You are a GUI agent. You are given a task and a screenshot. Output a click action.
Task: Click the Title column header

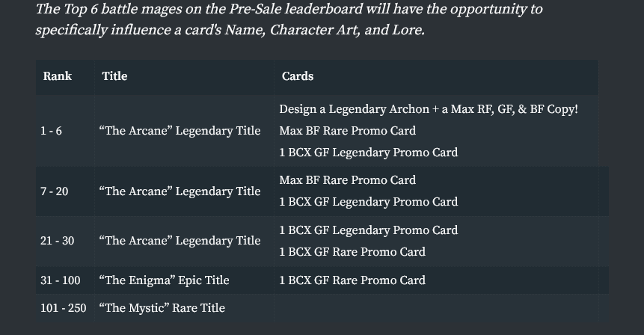click(114, 76)
